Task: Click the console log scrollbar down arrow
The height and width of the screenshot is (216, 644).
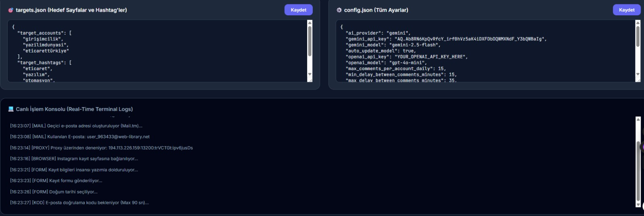Action: [x=638, y=205]
